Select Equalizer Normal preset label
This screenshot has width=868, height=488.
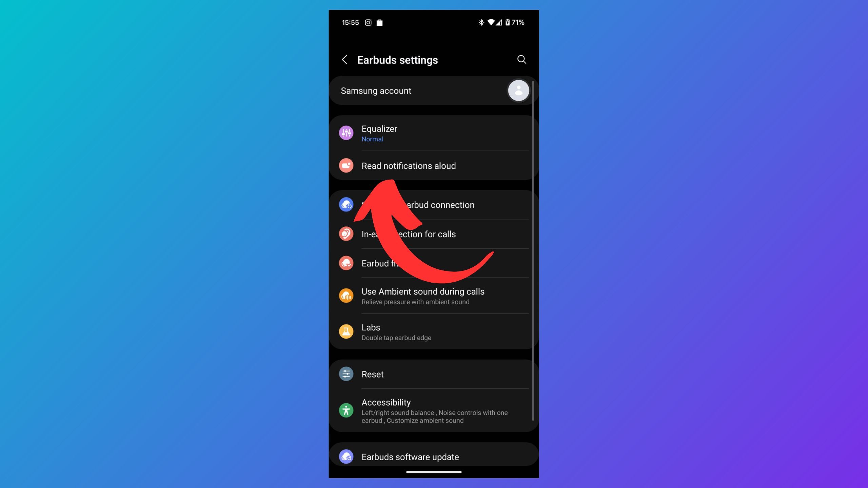point(373,139)
